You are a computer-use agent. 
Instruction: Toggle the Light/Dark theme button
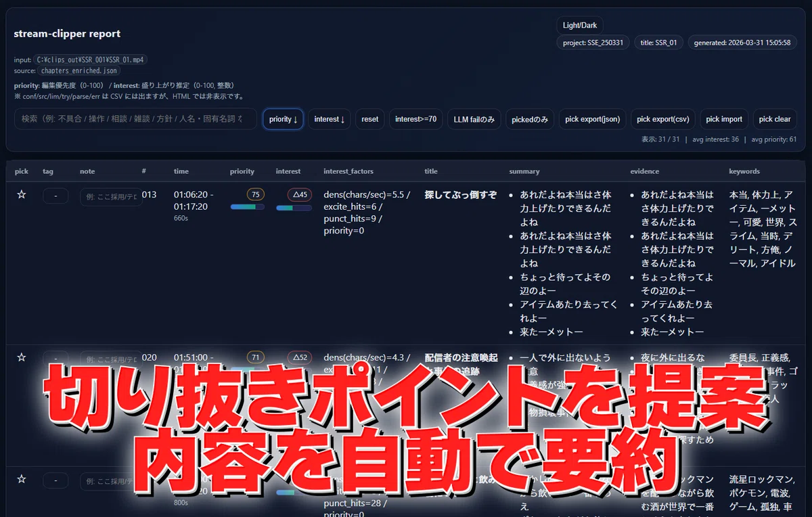coord(580,26)
